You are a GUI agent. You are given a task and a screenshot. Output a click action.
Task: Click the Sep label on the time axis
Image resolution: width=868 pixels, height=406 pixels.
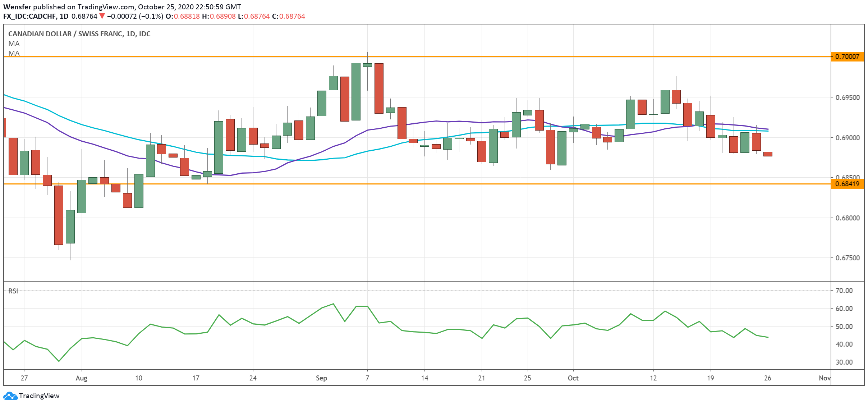(x=321, y=378)
